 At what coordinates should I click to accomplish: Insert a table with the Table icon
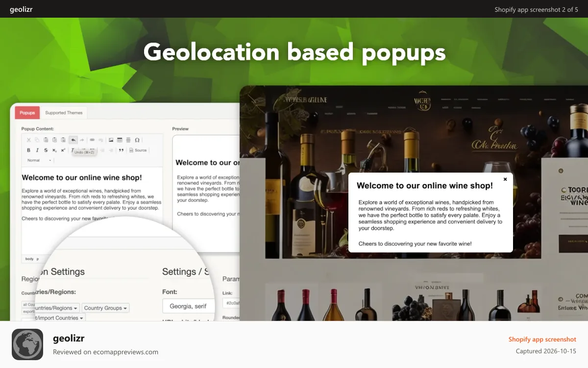[x=120, y=140]
